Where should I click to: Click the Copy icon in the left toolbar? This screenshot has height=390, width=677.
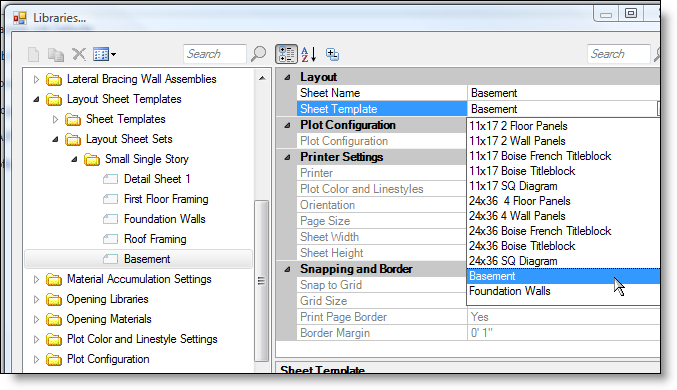pyautogui.click(x=56, y=54)
